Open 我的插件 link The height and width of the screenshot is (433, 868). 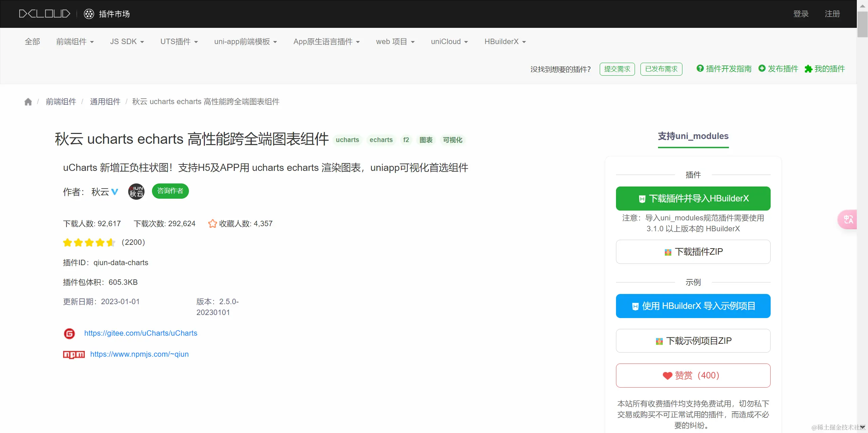(x=830, y=69)
